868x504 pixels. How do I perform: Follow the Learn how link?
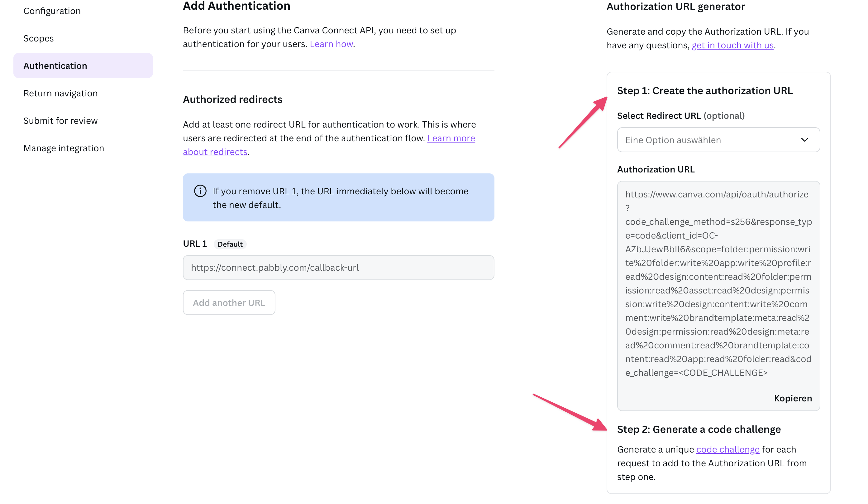coord(331,44)
